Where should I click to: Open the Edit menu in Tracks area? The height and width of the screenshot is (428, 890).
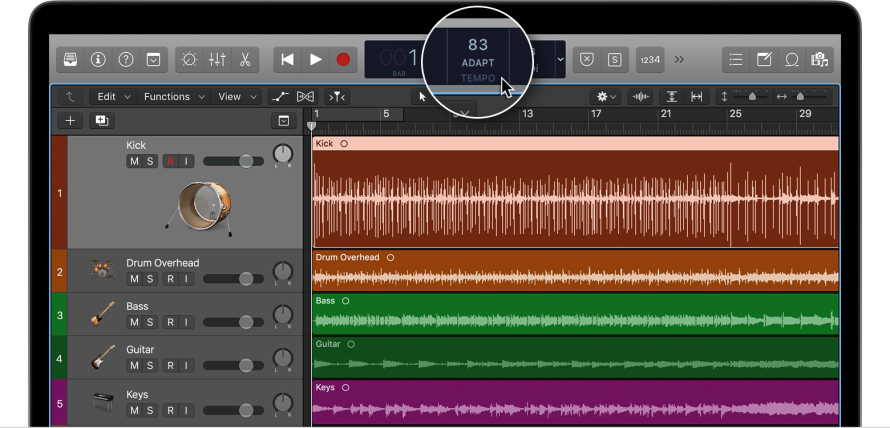(x=114, y=97)
